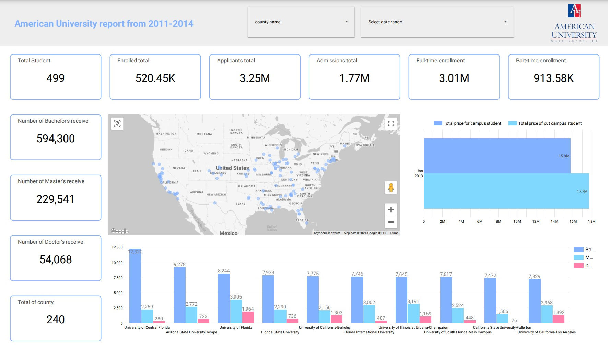
Task: Zoom out on the map
Action: [x=391, y=222]
